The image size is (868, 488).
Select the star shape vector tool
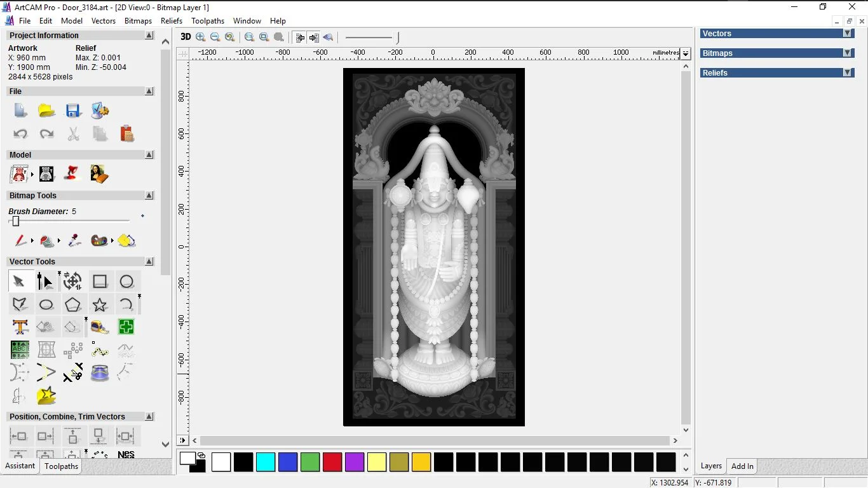100,305
